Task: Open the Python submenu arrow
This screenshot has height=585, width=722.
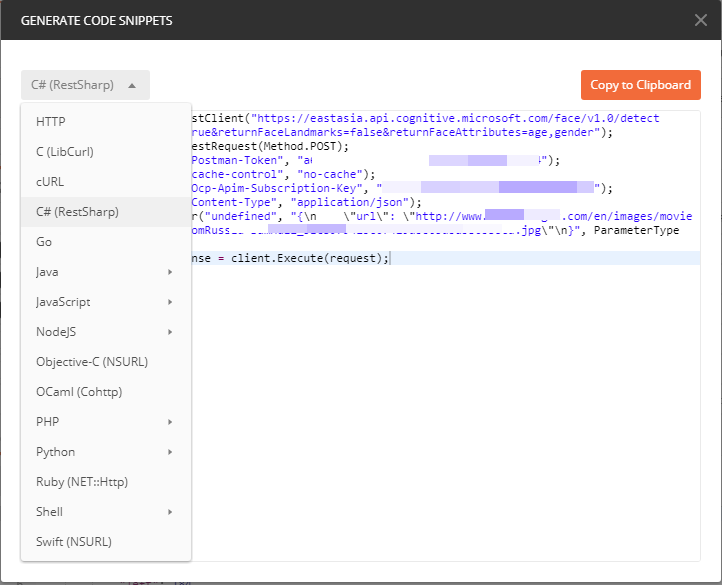Action: point(170,452)
